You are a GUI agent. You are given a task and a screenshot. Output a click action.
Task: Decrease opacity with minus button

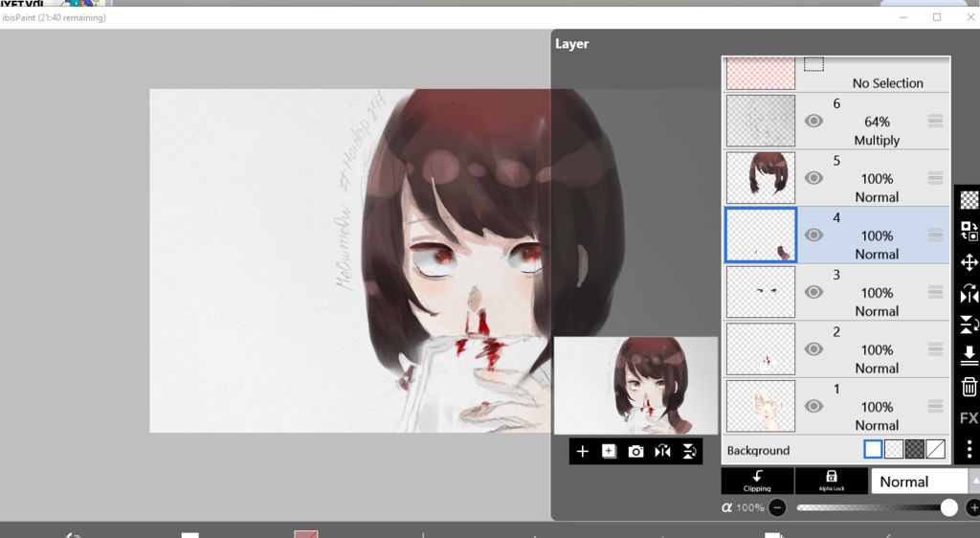pos(777,507)
